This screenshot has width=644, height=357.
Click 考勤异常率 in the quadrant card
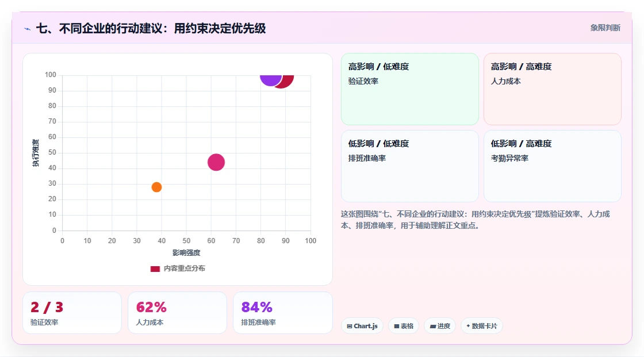point(509,158)
